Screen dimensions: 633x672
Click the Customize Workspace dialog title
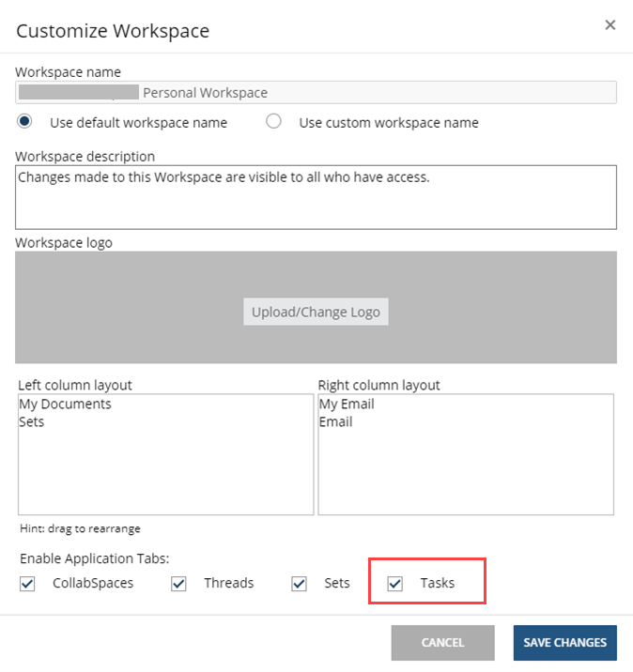tap(113, 31)
